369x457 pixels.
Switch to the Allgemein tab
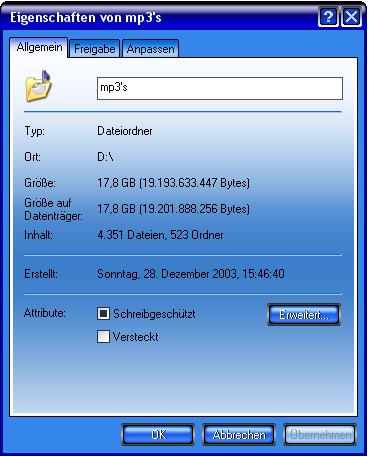click(x=39, y=47)
